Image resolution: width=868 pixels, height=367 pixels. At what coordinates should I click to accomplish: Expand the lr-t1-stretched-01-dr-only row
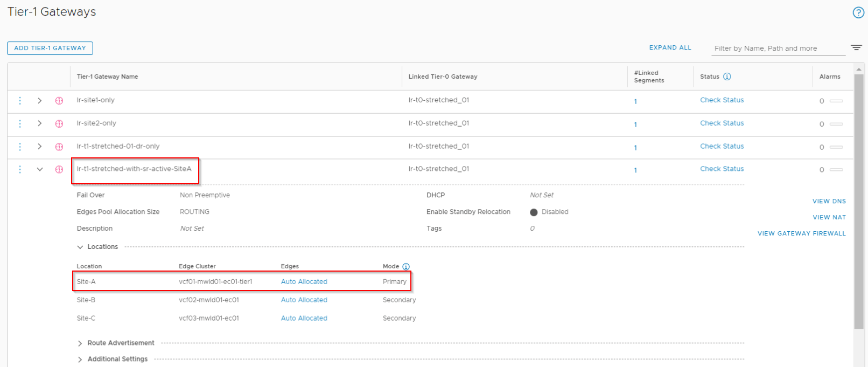[39, 147]
